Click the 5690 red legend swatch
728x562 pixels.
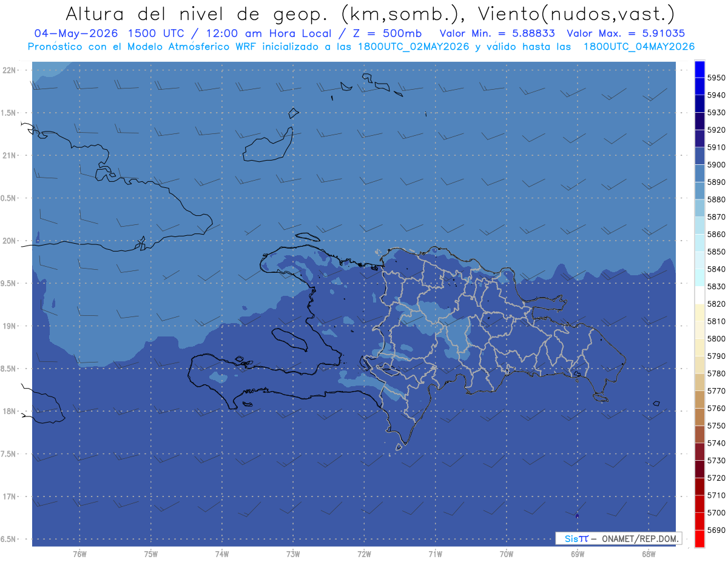[x=699, y=538]
